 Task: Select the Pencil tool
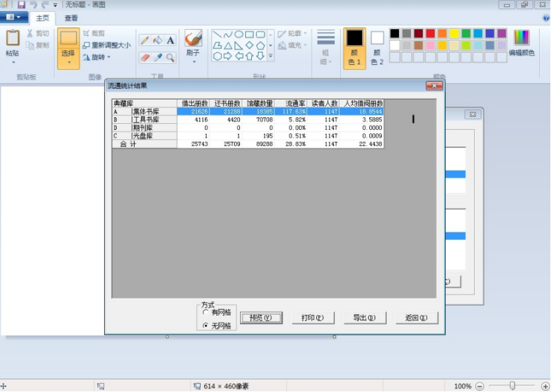click(x=145, y=40)
